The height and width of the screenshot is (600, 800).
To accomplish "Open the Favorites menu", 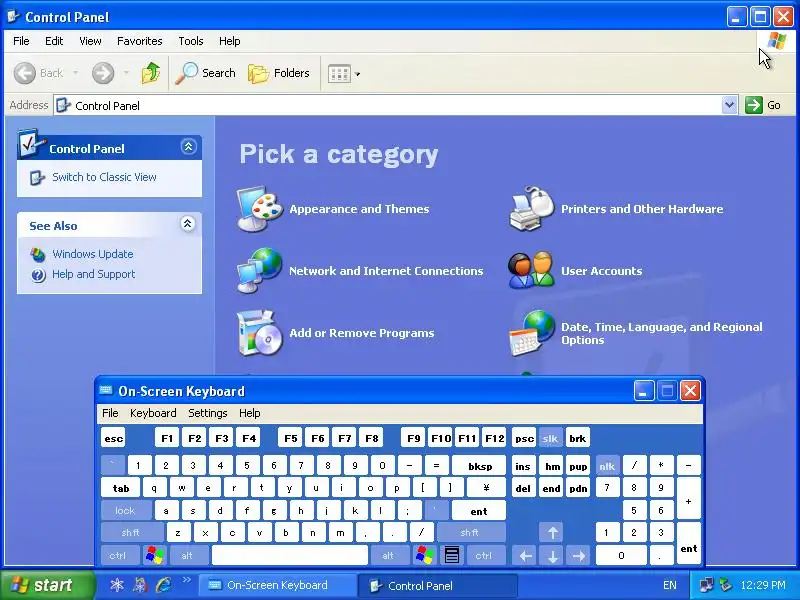I will 139,41.
